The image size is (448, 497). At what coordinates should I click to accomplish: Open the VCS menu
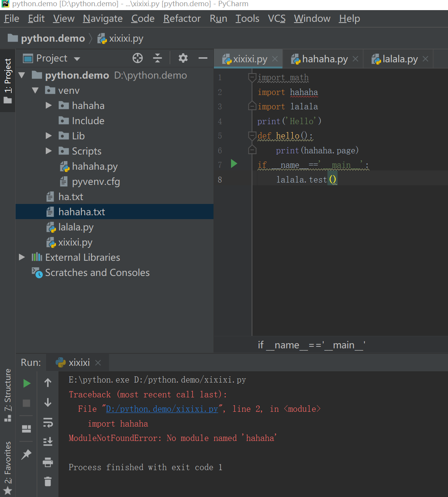click(x=276, y=19)
